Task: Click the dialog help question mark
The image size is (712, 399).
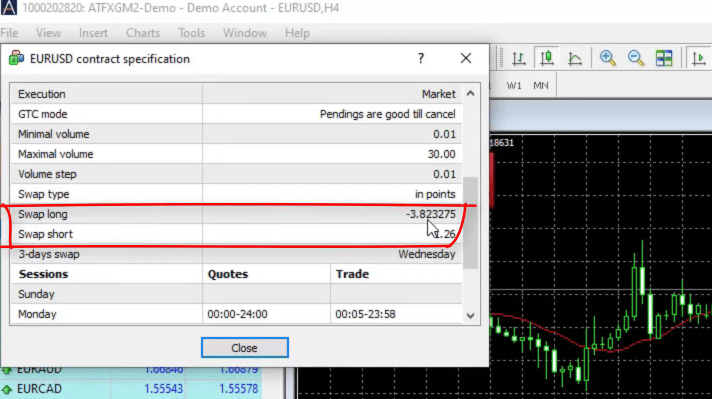Action: click(x=421, y=58)
